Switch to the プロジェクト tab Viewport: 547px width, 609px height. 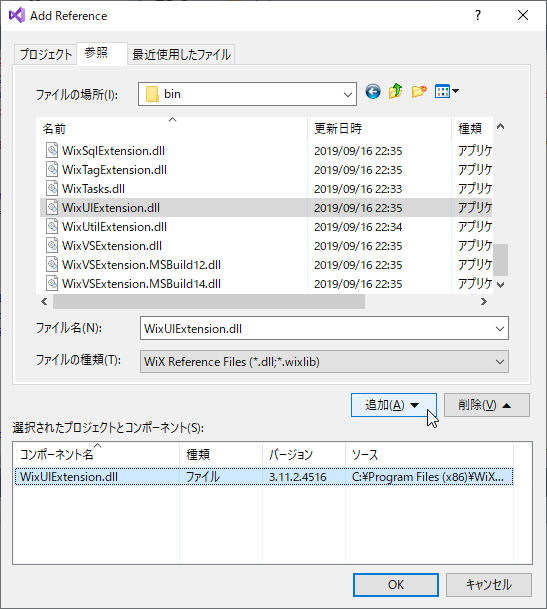pyautogui.click(x=45, y=54)
